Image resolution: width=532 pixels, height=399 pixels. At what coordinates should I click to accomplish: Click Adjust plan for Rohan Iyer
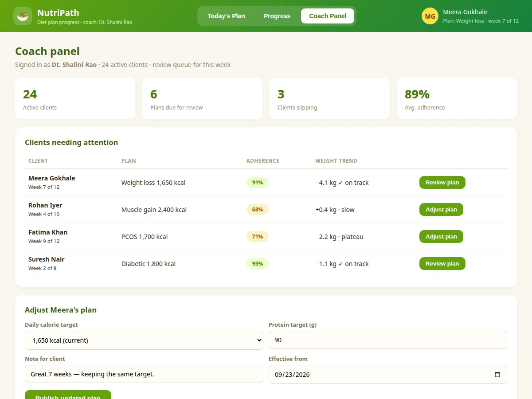[x=441, y=210]
